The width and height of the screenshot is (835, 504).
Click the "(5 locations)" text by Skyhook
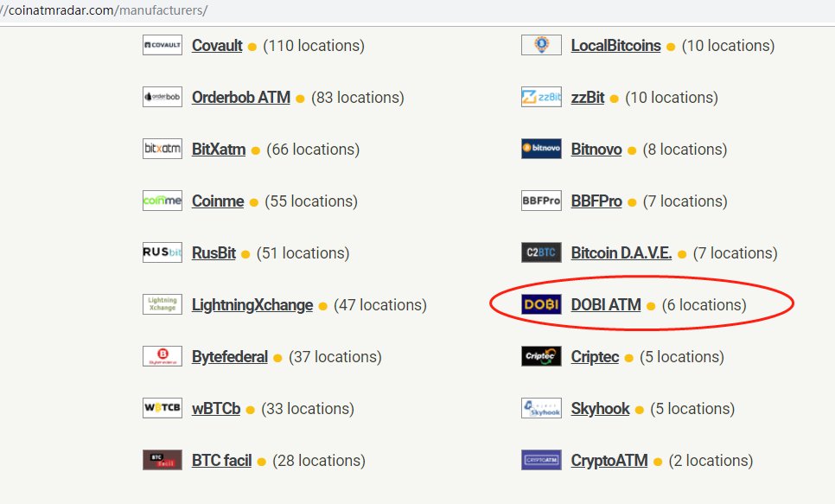point(692,409)
